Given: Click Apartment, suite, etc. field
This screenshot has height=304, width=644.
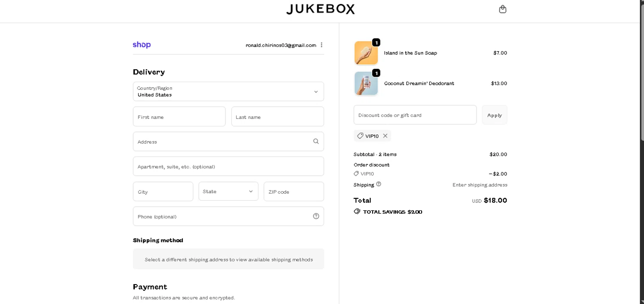Looking at the screenshot, I should click(x=228, y=166).
